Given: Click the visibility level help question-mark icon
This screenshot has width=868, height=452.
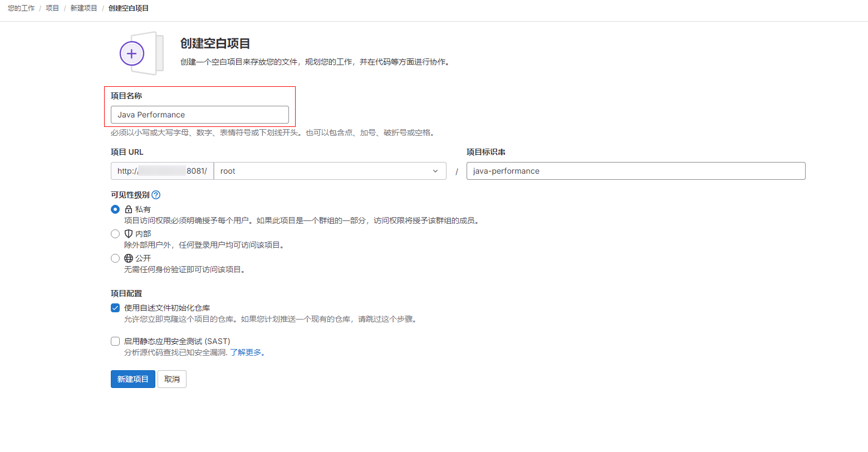Looking at the screenshot, I should coord(156,195).
